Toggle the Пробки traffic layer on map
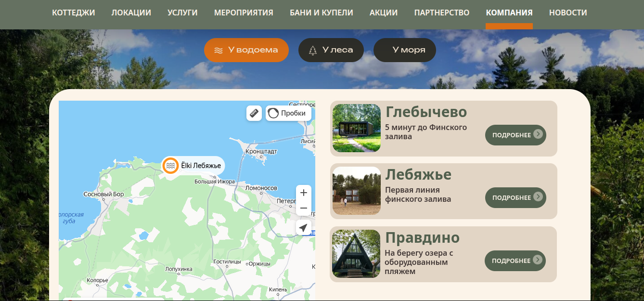Screen dimensions: 644x301 click(288, 113)
